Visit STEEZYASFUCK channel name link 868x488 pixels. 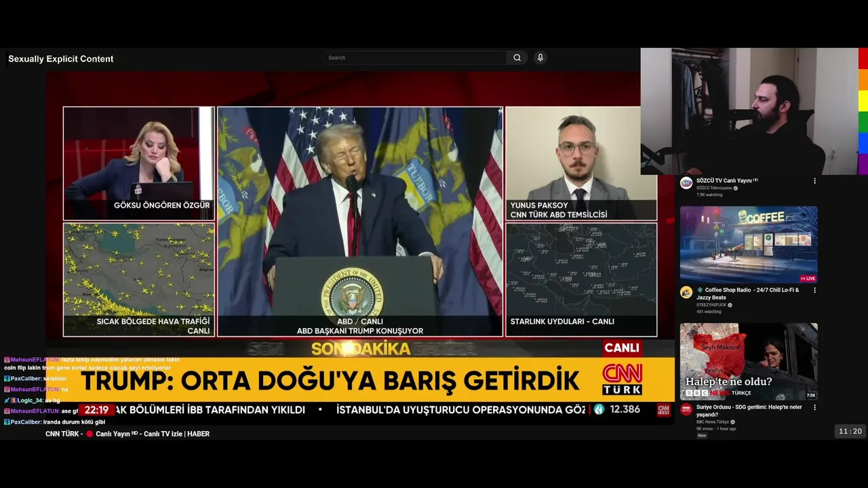pos(711,305)
